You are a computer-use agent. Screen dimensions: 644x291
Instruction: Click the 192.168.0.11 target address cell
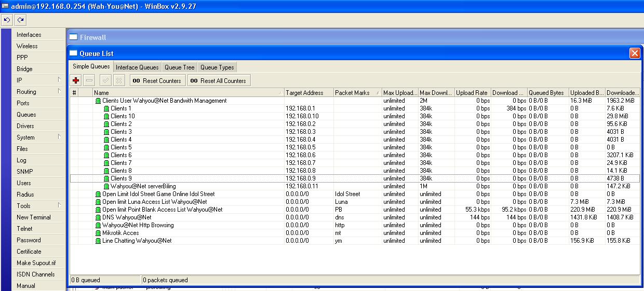[309, 186]
